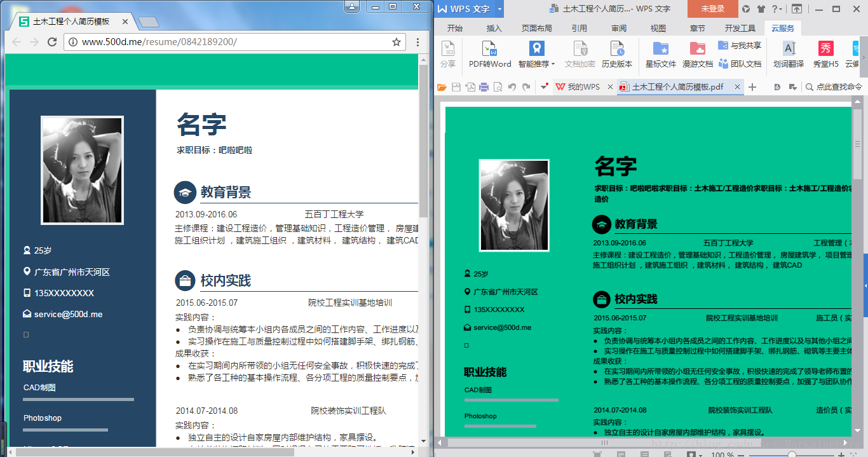The image size is (868, 457).
Task: Click the undo arrow in WPS toolbar
Action: click(x=512, y=87)
